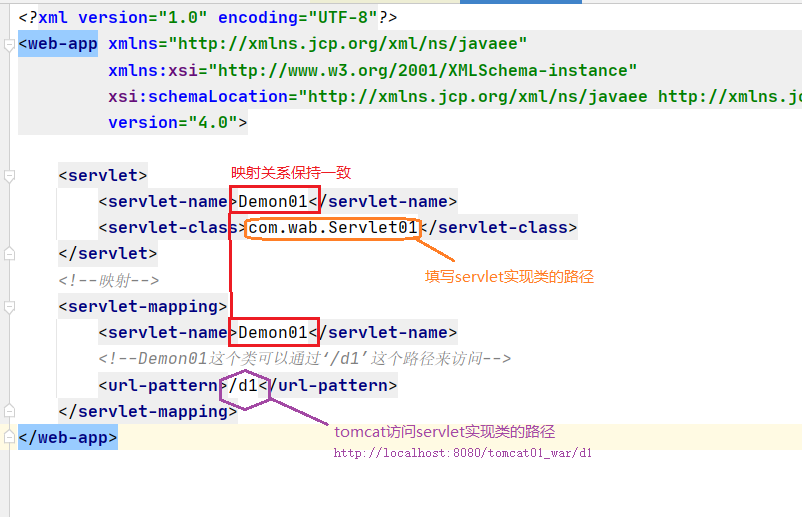Click the xsi:schemaLocation attribute
Image resolution: width=802 pixels, height=517 pixels.
[455, 96]
